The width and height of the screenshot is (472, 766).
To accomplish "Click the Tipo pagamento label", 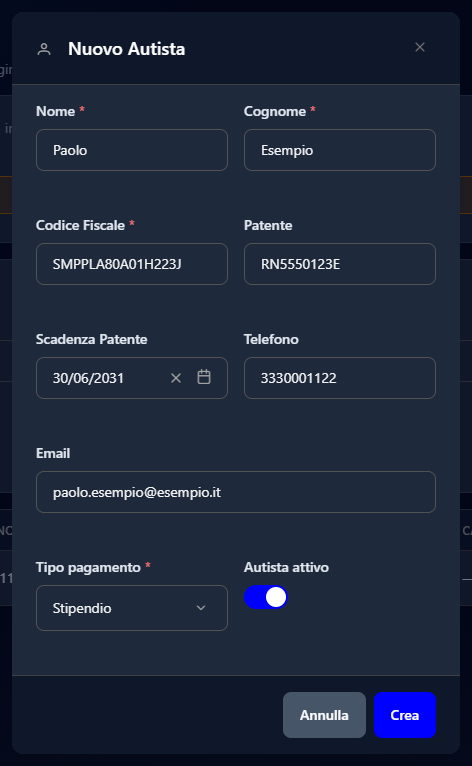I will [x=88, y=567].
